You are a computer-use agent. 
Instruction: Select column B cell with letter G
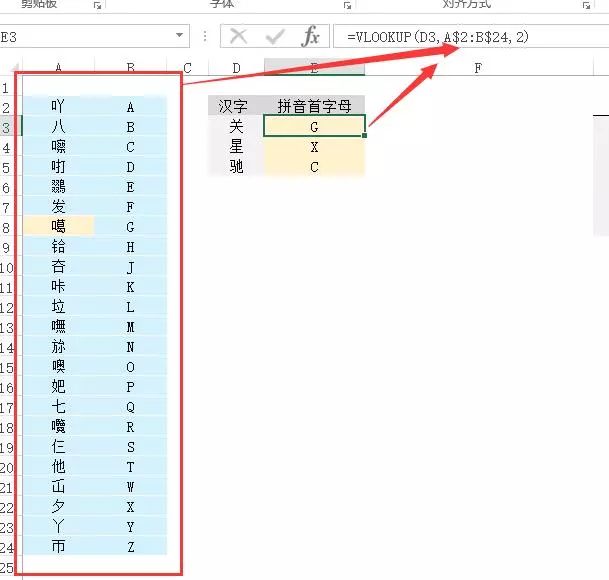(x=130, y=227)
